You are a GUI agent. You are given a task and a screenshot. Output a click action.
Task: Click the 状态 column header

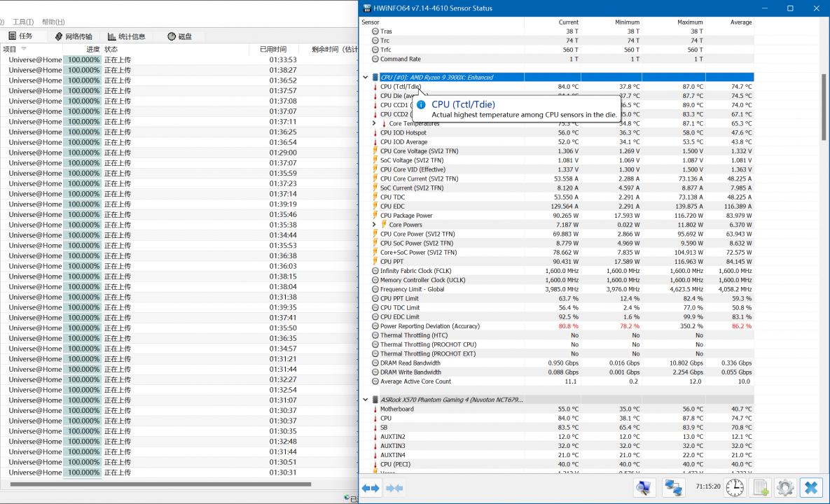[111, 49]
